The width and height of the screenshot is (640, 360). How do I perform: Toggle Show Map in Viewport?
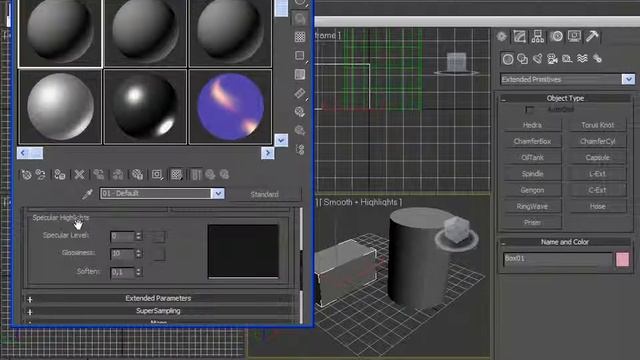pyautogui.click(x=176, y=175)
